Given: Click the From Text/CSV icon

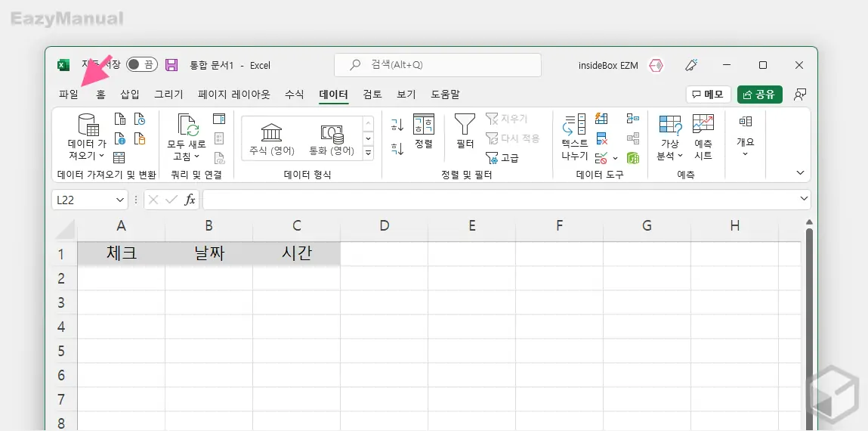Looking at the screenshot, I should click(119, 119).
